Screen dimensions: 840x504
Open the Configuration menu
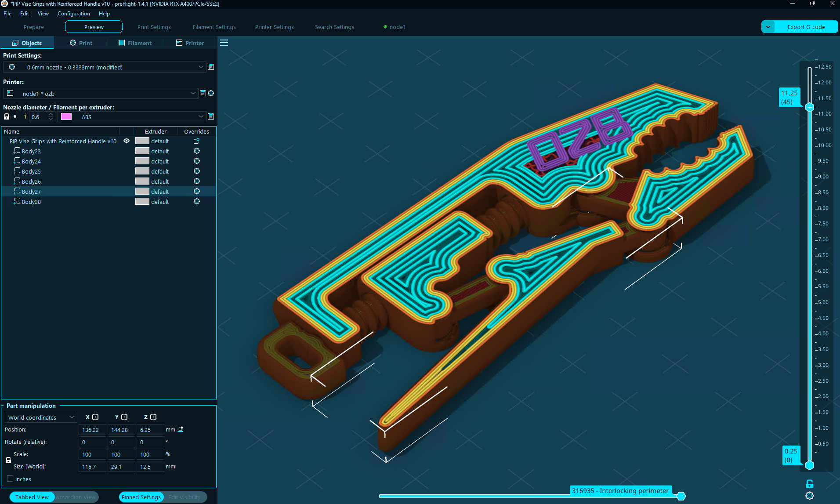74,14
